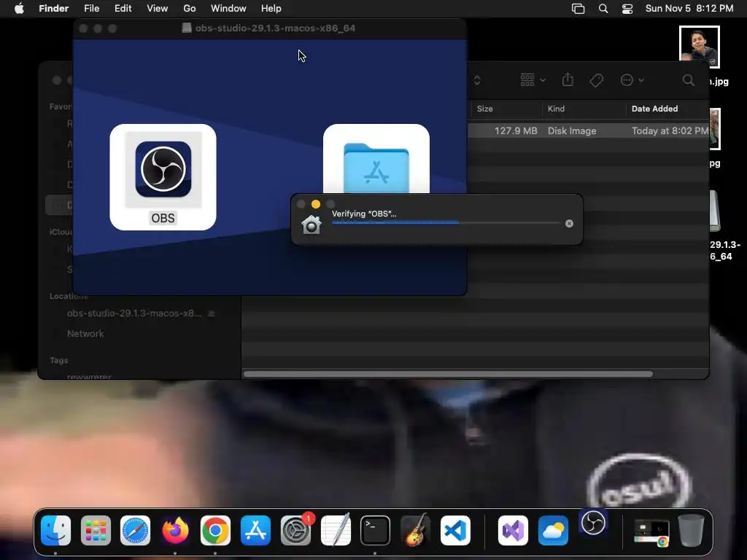Open the App Store from the Dock
The image size is (747, 560).
[x=255, y=531]
